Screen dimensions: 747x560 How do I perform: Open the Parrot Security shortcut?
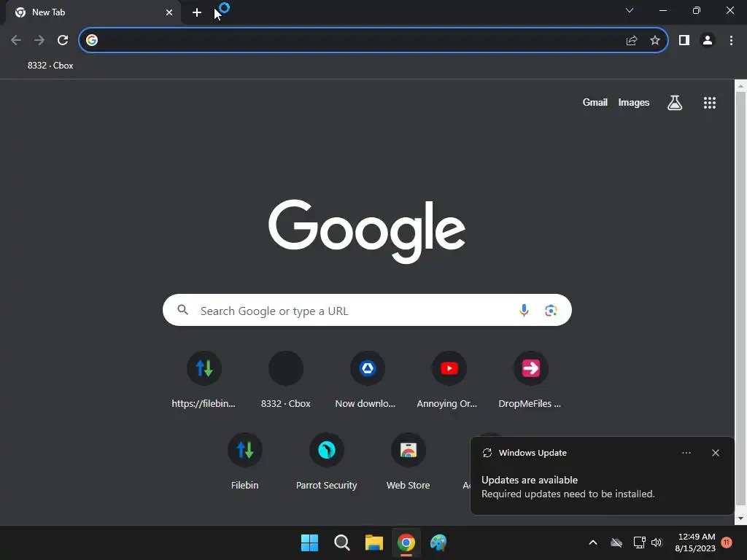coord(326,462)
